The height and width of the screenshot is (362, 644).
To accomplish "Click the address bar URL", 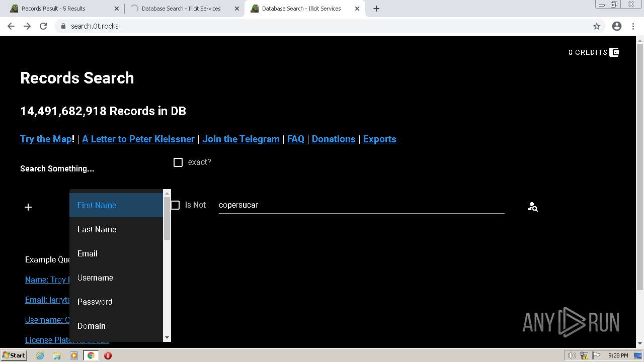I will (x=95, y=26).
